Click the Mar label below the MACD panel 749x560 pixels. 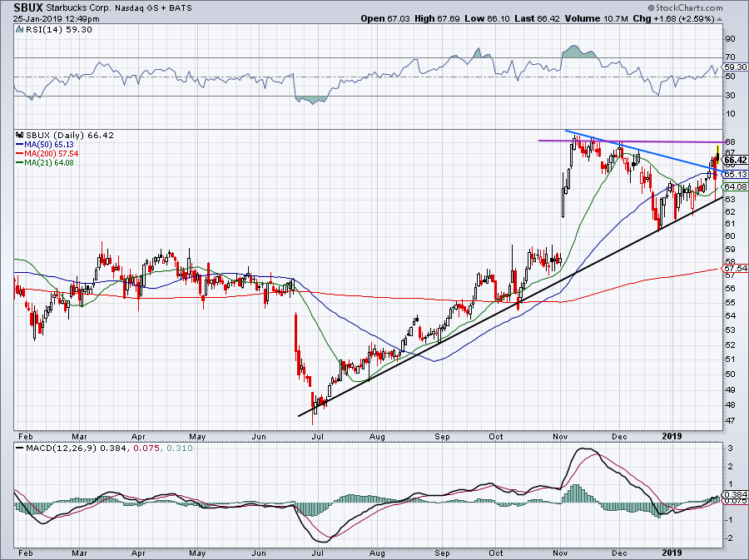click(x=79, y=553)
